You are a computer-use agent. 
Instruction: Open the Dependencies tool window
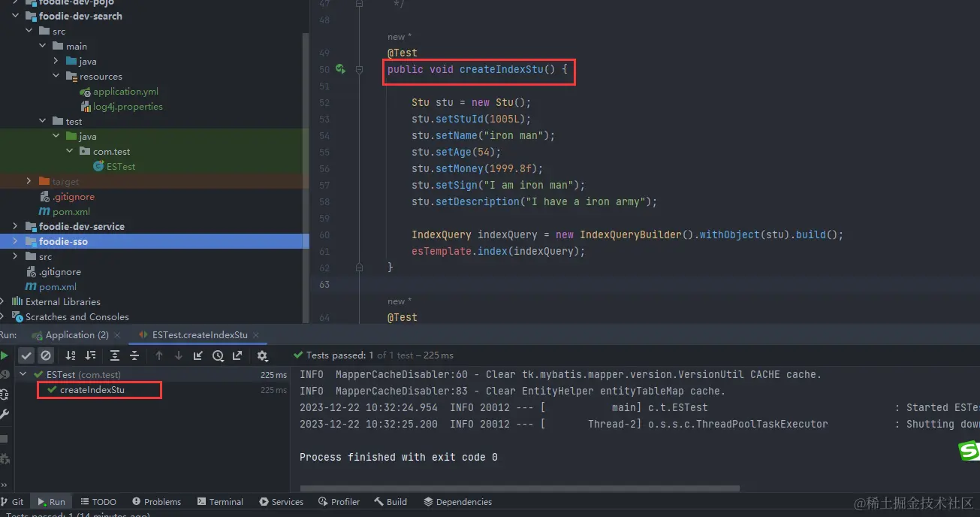point(457,501)
